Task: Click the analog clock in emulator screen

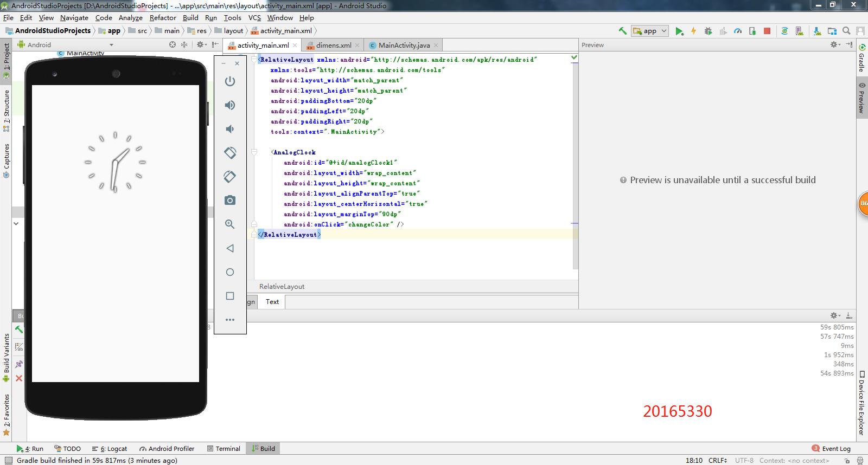Action: coord(116,162)
